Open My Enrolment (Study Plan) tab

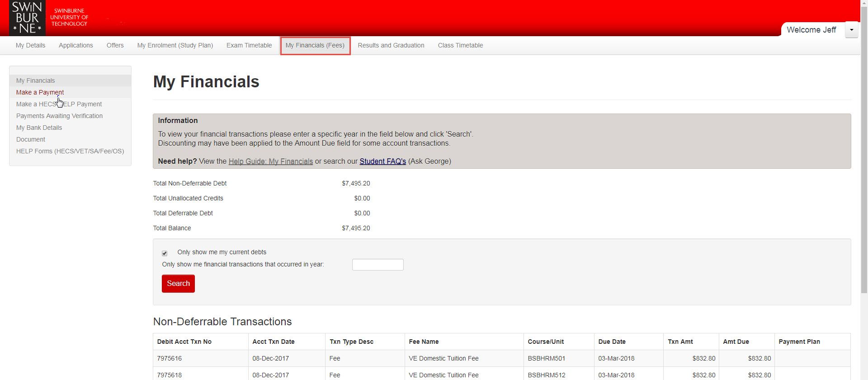pos(175,45)
